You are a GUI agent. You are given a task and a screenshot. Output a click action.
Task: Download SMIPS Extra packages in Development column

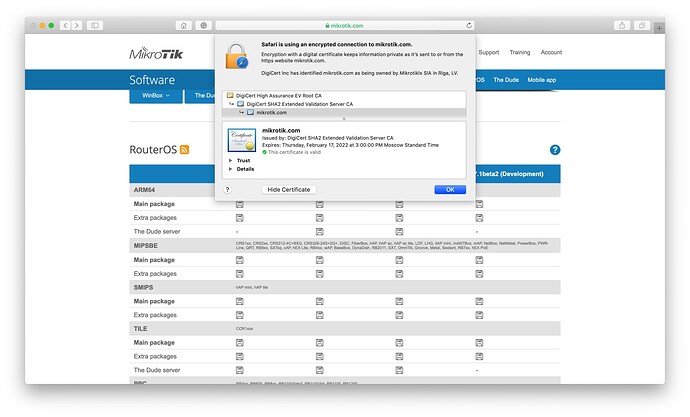pos(479,315)
